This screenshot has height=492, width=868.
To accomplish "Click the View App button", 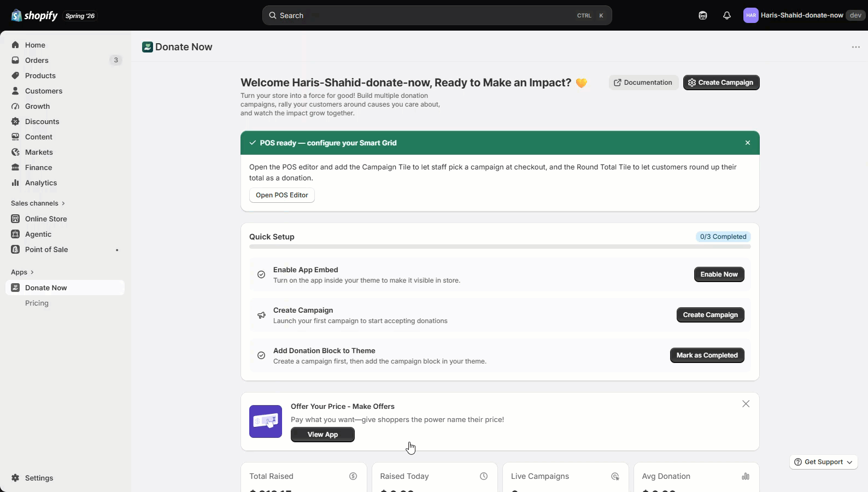I will tap(322, 435).
